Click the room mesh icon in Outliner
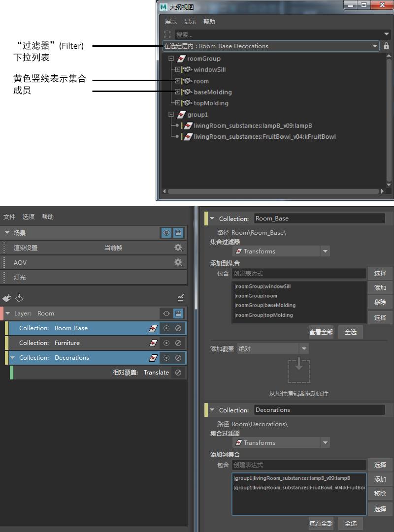The width and height of the screenshot is (394, 532). point(188,81)
